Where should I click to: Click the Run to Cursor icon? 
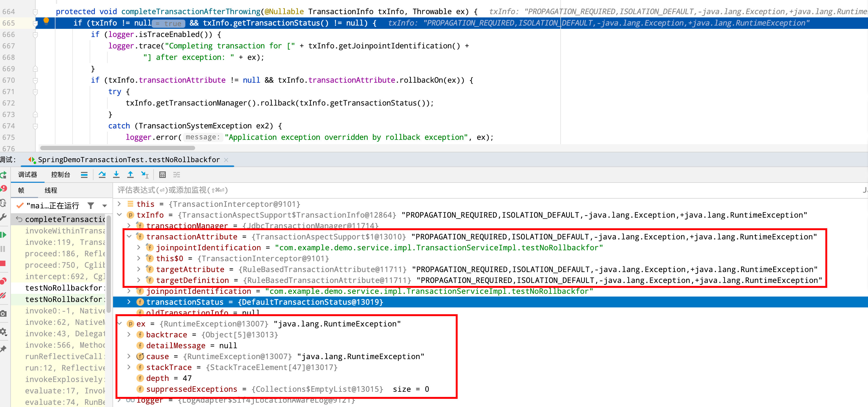point(145,175)
